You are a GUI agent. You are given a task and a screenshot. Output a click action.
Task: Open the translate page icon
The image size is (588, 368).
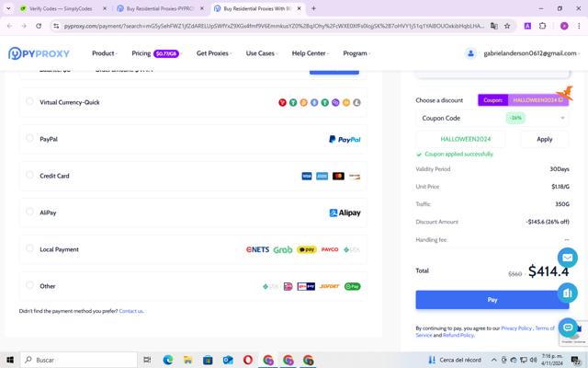pyautogui.click(x=494, y=26)
